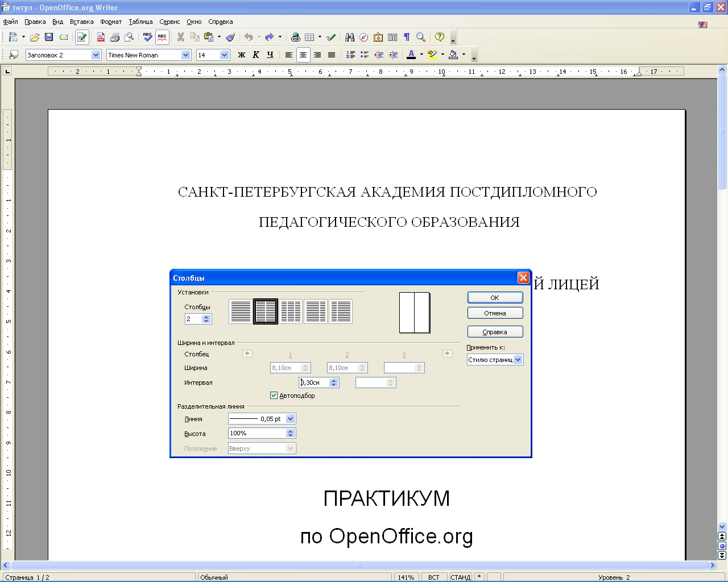Close the Столбцы dialog with X
Viewport: 728px width, 582px height.
[x=523, y=277]
